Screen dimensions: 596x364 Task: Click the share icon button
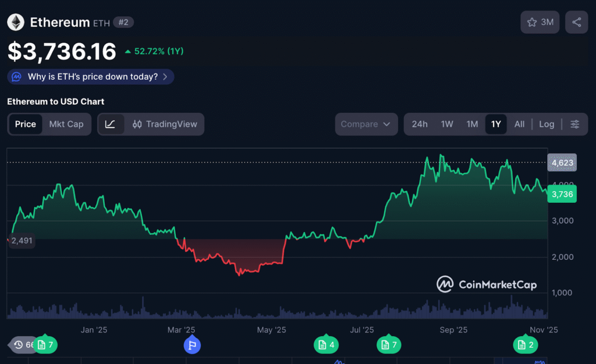576,23
